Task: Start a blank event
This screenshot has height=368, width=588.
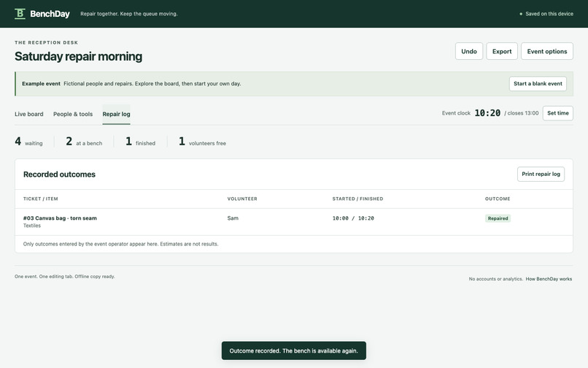Action: (x=538, y=83)
